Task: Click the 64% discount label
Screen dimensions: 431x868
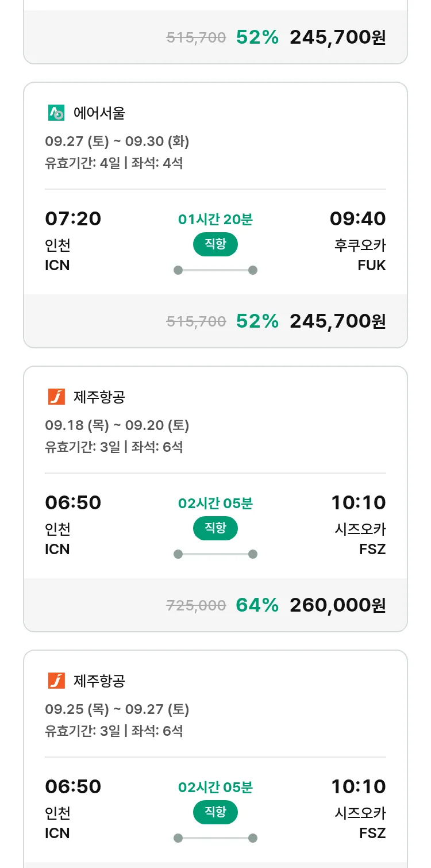Action: (x=257, y=605)
